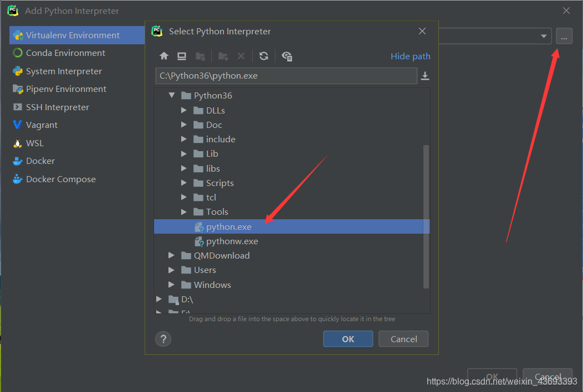
Task: Expand the DLLs folder
Action: click(x=183, y=110)
